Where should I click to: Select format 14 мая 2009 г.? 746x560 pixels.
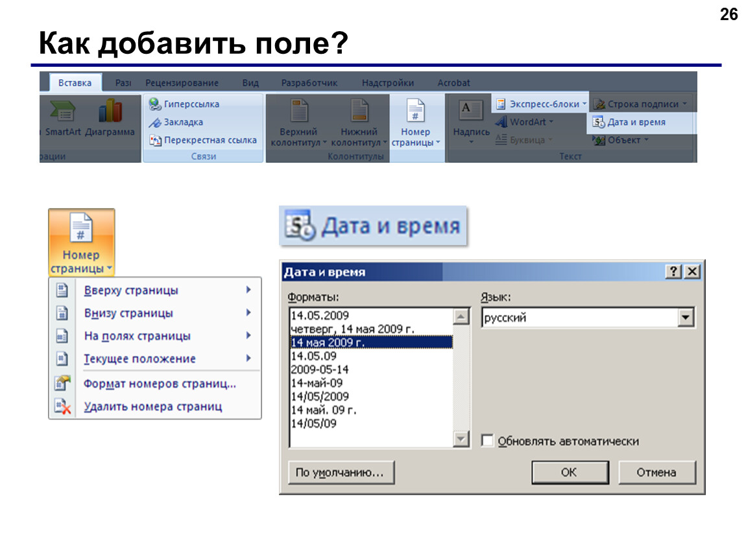coord(371,342)
